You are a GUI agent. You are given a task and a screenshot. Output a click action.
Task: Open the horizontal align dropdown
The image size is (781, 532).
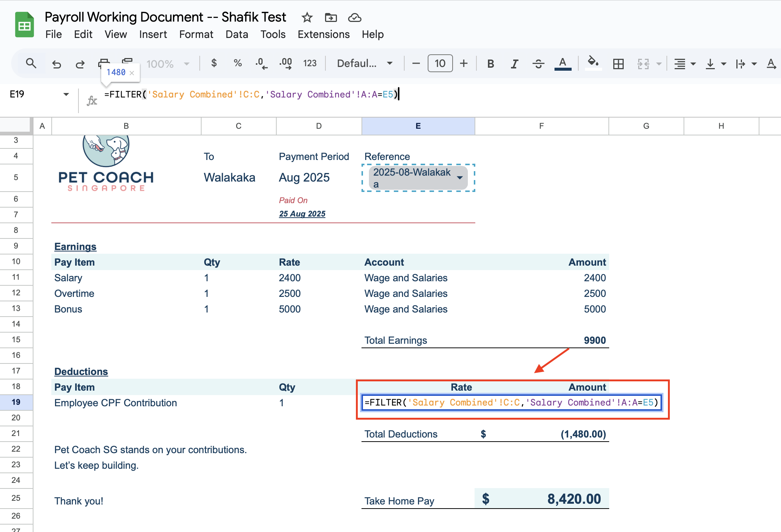click(x=685, y=64)
